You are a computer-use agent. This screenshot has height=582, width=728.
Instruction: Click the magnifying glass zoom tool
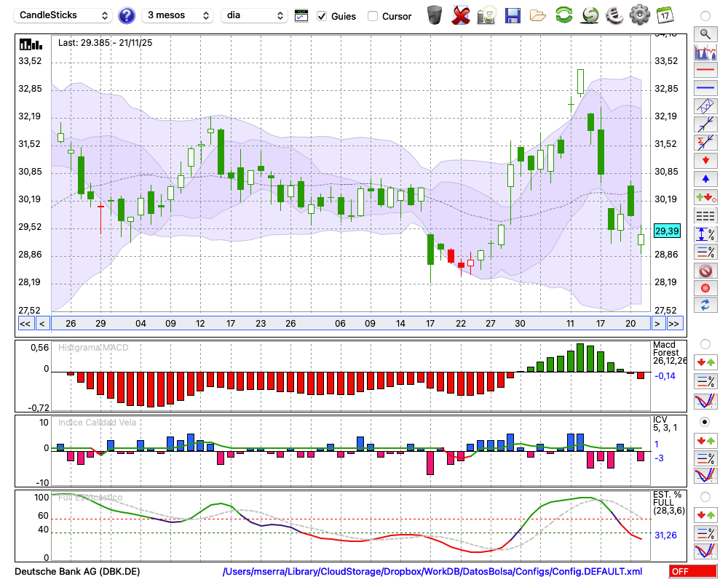tap(705, 33)
